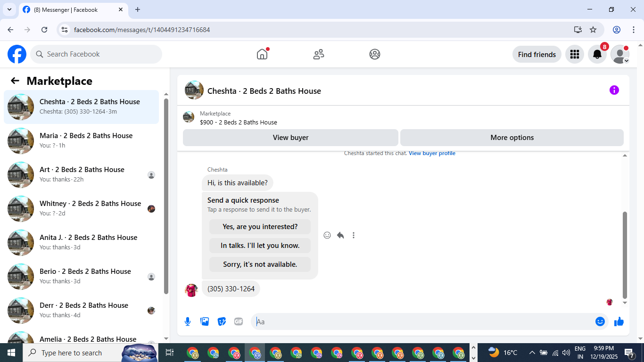Open the account profile menu
This screenshot has height=362, width=644.
[620, 54]
